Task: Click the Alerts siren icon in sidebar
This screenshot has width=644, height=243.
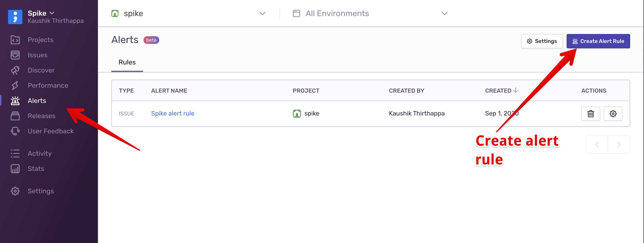Action: point(15,101)
